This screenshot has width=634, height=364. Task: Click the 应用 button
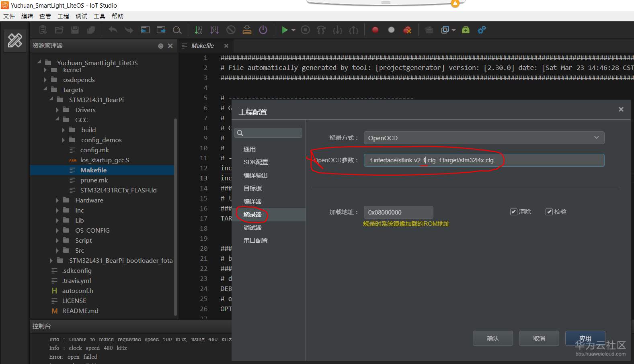point(585,338)
